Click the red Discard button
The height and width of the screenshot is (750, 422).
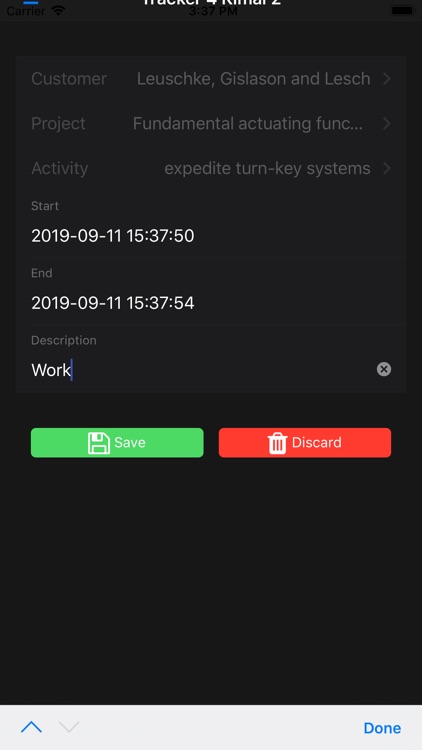coord(305,443)
